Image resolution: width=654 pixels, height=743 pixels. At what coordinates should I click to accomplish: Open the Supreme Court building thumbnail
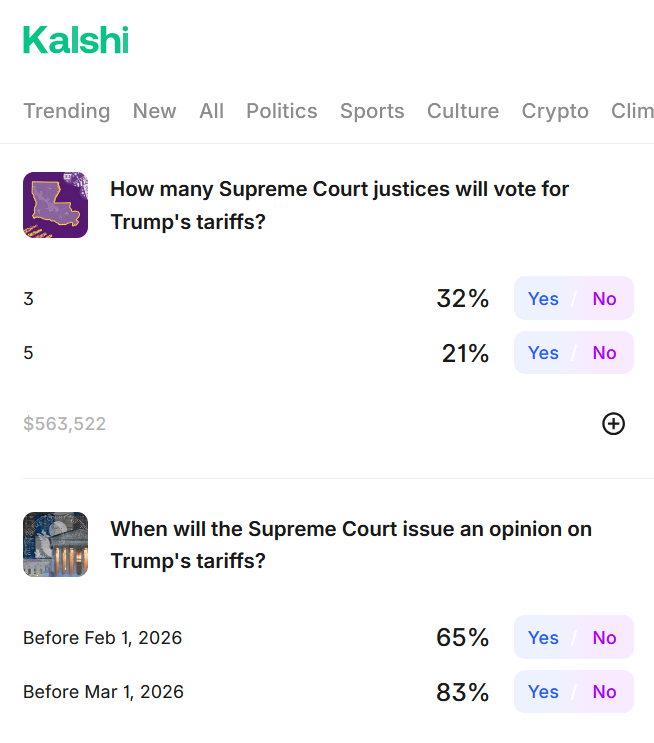click(x=55, y=544)
